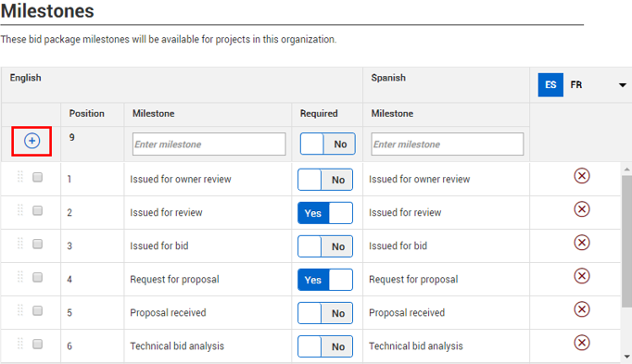The image size is (632, 364).
Task: Check the box for Technical bid analysis
Action: (37, 345)
